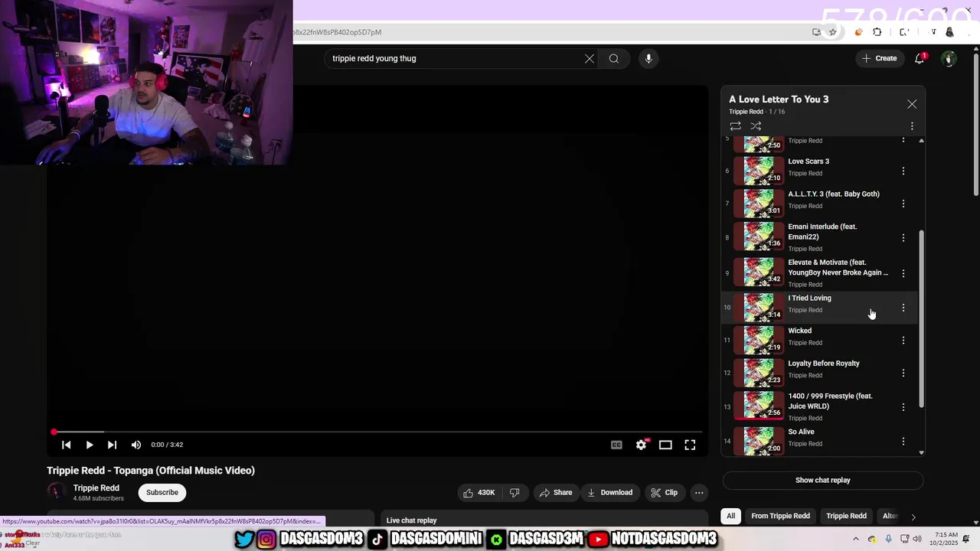Bookmark this page with the star icon
980x551 pixels.
pyautogui.click(x=833, y=32)
